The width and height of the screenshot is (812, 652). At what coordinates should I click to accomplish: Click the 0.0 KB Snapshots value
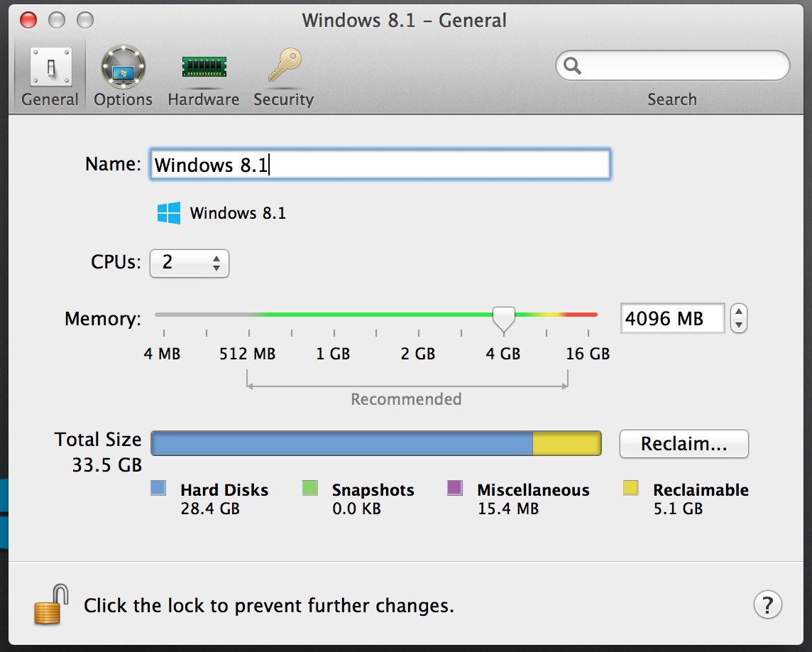pos(357,509)
